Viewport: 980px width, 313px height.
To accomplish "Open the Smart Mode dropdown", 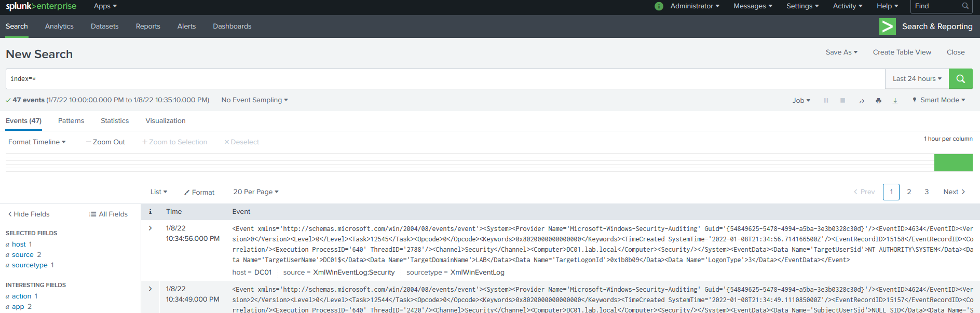I will tap(939, 100).
